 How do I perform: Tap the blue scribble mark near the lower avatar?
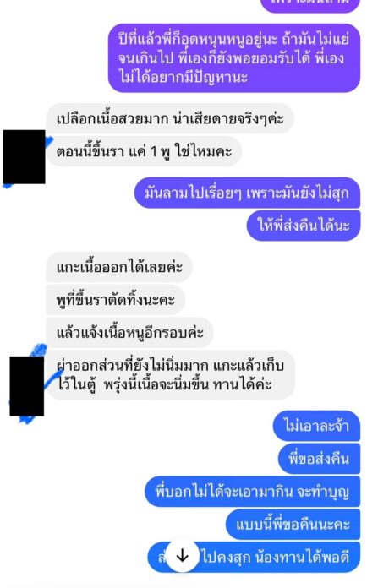(x=39, y=351)
